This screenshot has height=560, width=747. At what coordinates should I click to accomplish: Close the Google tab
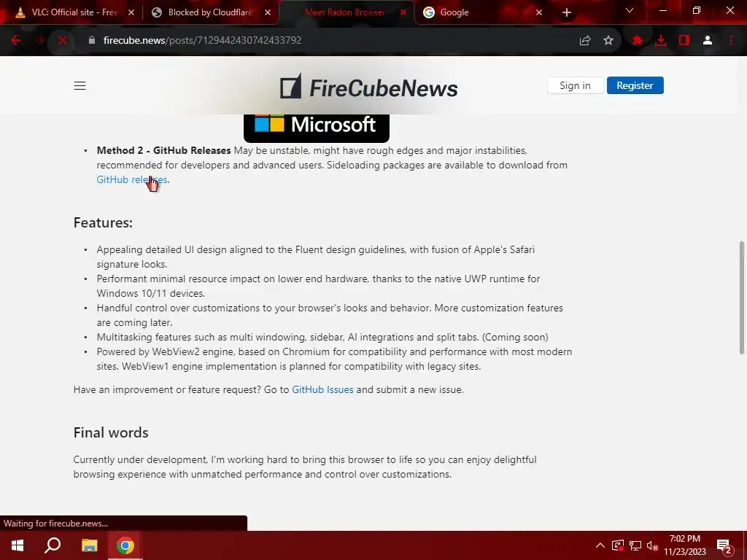pyautogui.click(x=539, y=12)
